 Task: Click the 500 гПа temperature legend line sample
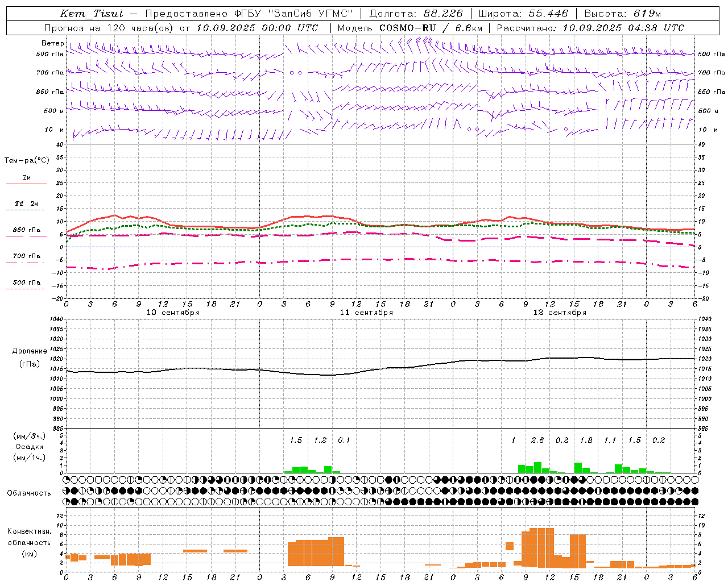25,289
